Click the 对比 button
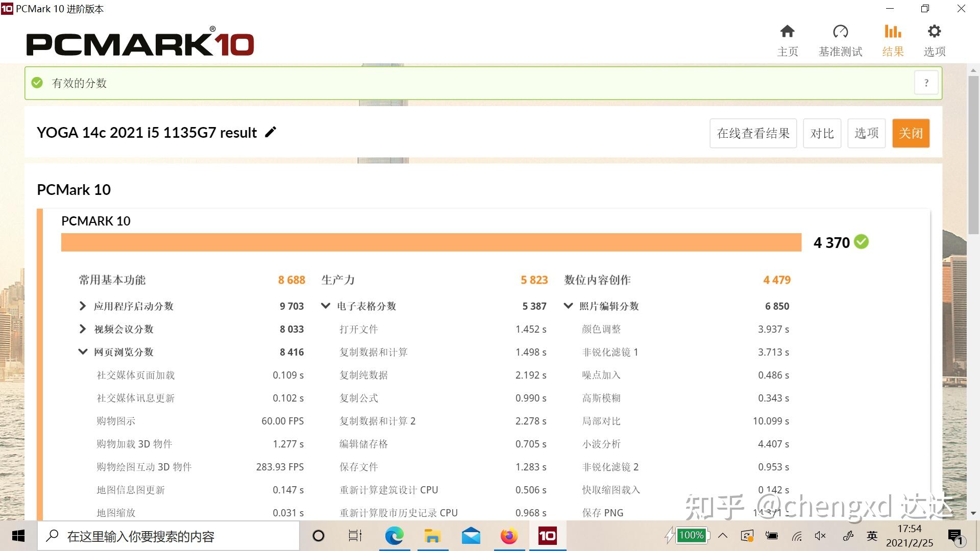Viewport: 980px width, 551px height. pyautogui.click(x=822, y=133)
